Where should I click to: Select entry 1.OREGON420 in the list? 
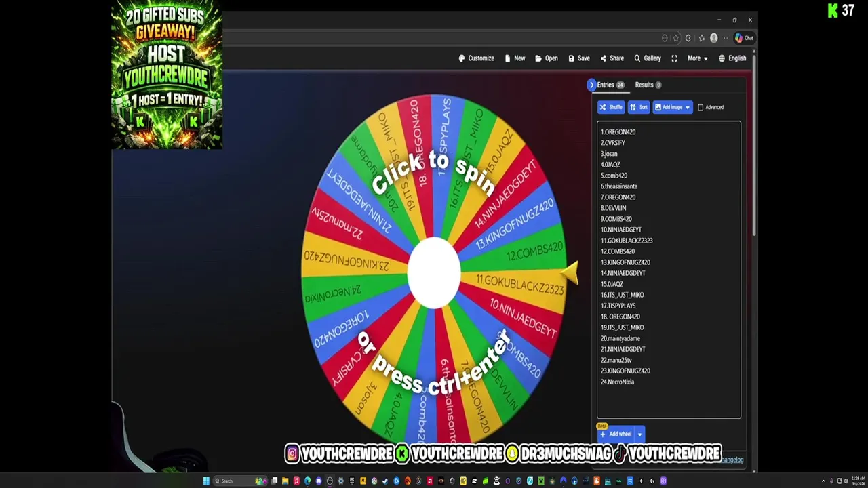(x=618, y=132)
